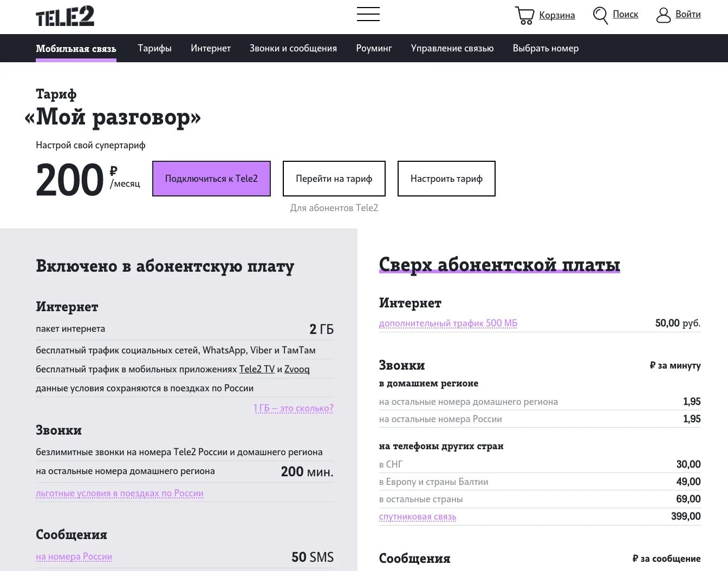Click the 200 мин. value
This screenshot has width=728, height=571.
(x=307, y=471)
